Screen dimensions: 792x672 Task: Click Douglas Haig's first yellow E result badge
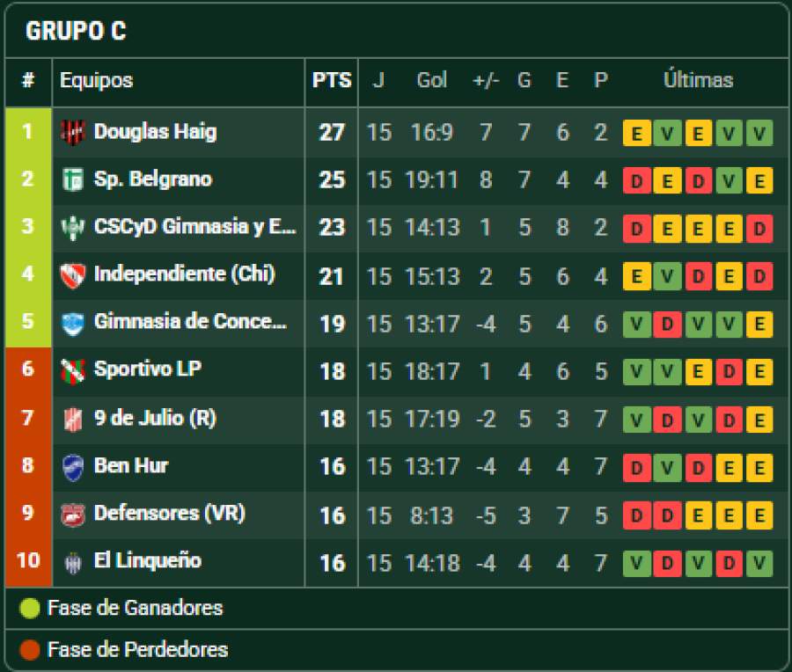[x=636, y=134]
